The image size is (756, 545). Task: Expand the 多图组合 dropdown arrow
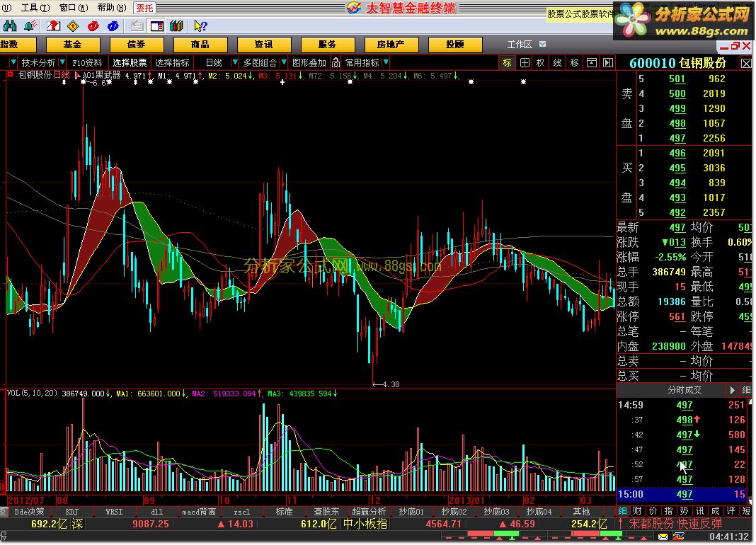coord(284,63)
